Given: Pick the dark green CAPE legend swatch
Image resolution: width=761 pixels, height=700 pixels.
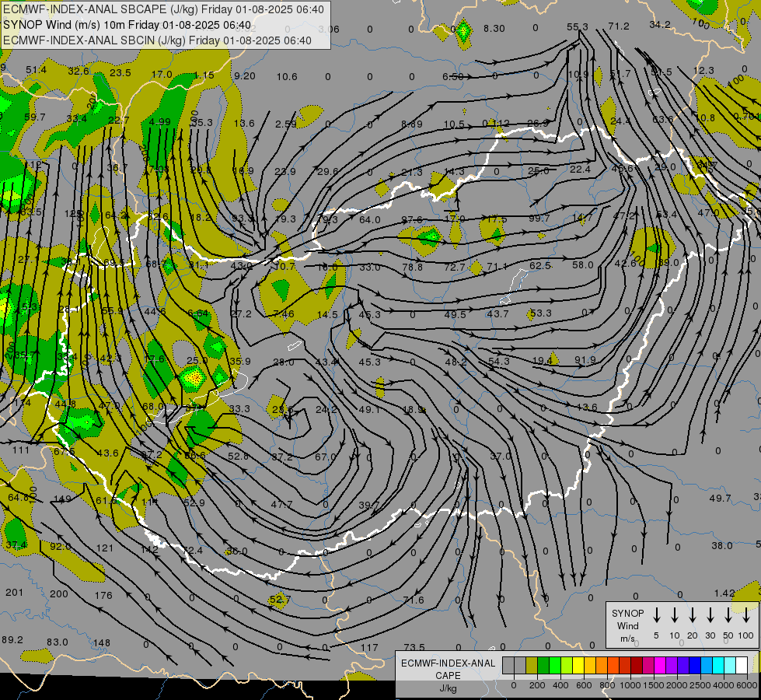Looking at the screenshot, I should tap(543, 666).
